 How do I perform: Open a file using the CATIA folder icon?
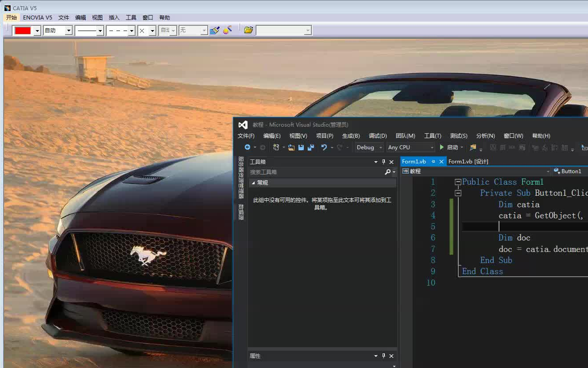[248, 30]
